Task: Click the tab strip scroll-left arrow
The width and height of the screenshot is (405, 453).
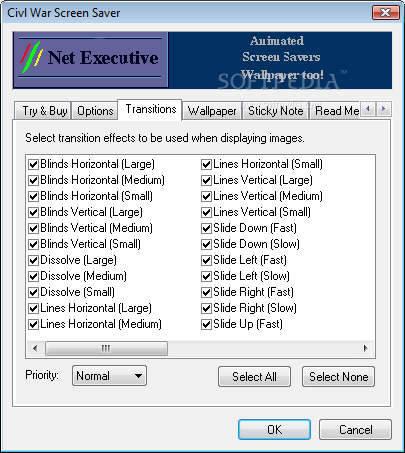Action: [368, 109]
